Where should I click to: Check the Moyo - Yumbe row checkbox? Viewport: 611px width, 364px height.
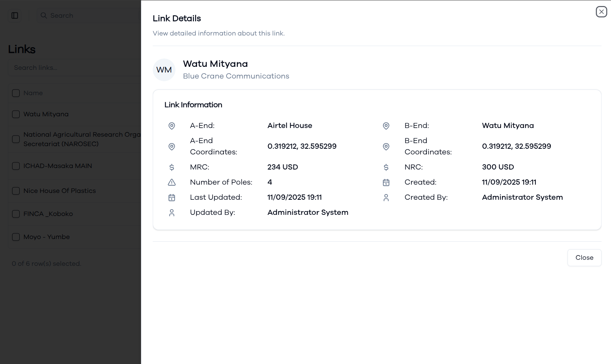(16, 237)
